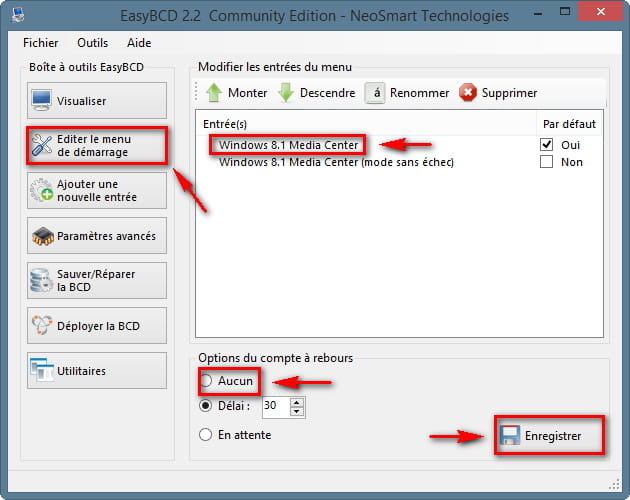This screenshot has width=630, height=500.
Task: Maximize the EasyBCD window
Action: pyautogui.click(x=565, y=11)
